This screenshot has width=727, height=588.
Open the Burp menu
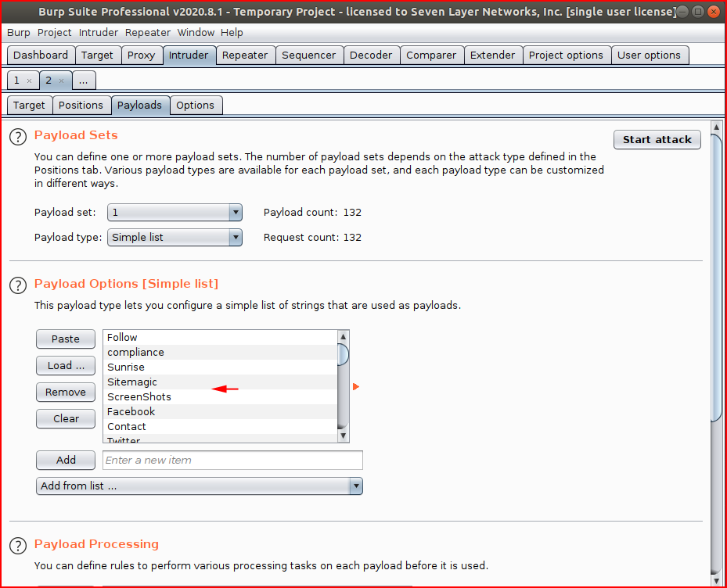point(19,32)
